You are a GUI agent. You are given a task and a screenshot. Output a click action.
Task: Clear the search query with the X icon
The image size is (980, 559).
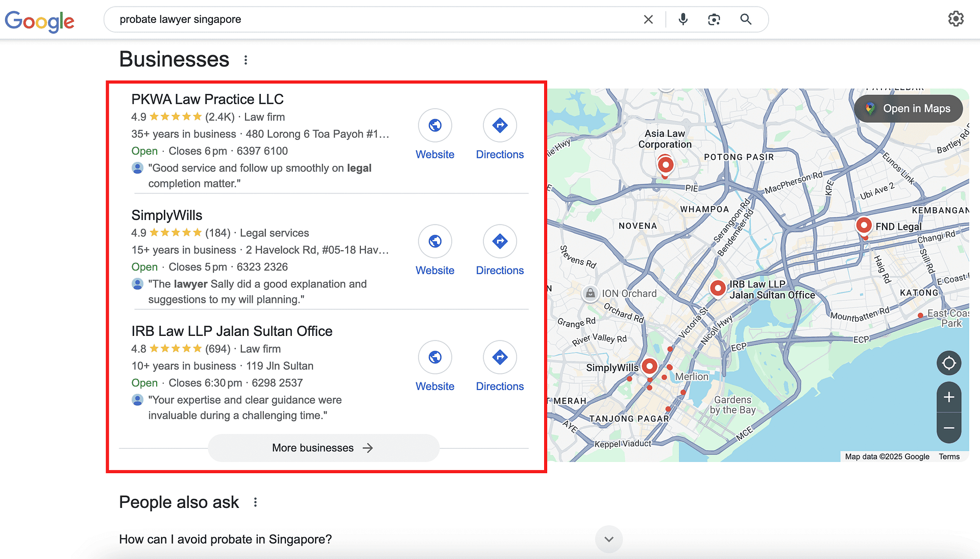pos(648,19)
